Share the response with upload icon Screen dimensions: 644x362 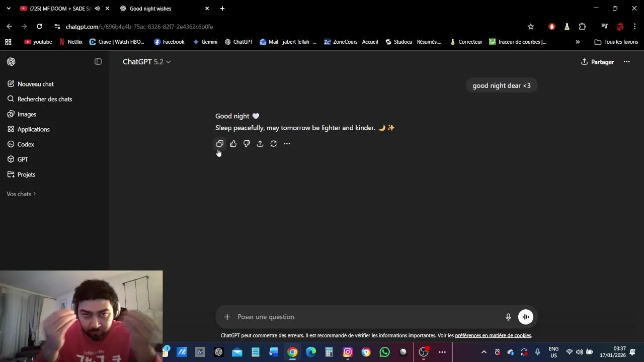click(x=260, y=144)
